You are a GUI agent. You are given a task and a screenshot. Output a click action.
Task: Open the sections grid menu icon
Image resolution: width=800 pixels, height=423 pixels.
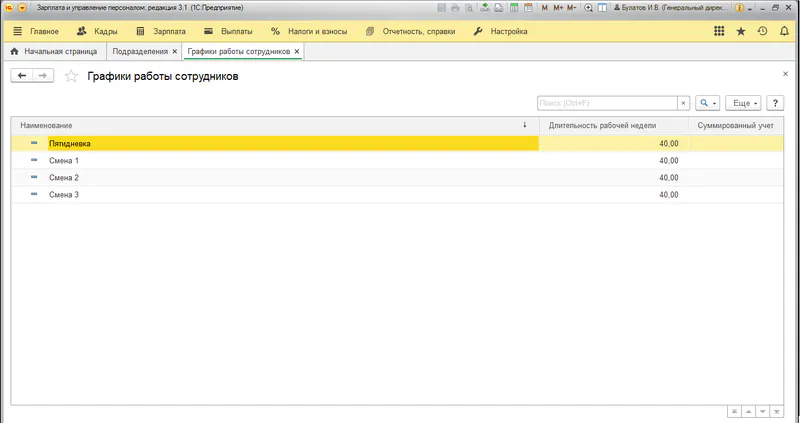tap(719, 31)
